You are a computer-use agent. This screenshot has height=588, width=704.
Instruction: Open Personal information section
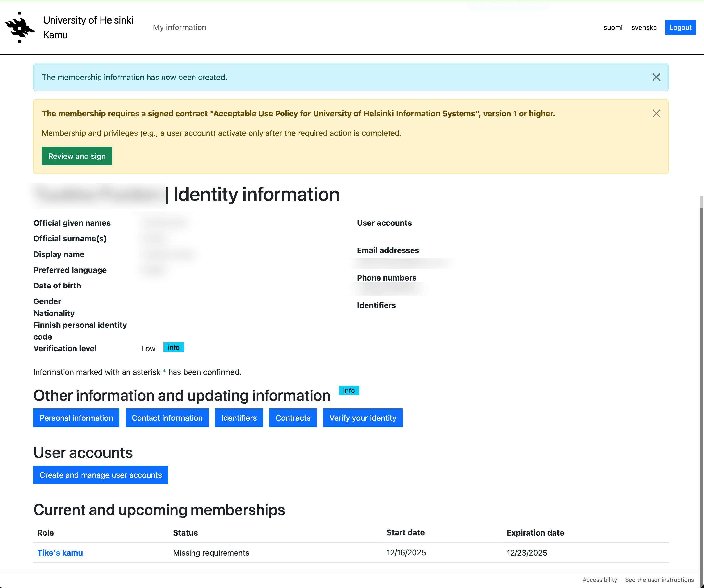coord(76,418)
